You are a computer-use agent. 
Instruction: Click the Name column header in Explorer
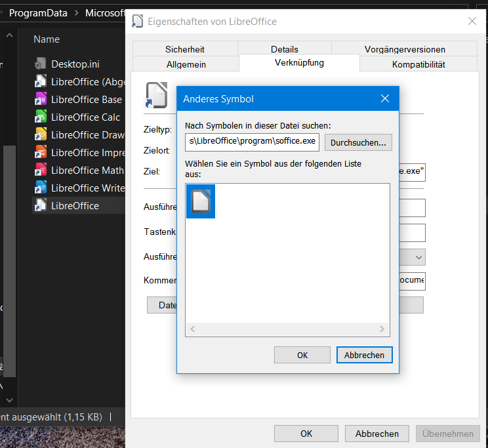pyautogui.click(x=47, y=39)
